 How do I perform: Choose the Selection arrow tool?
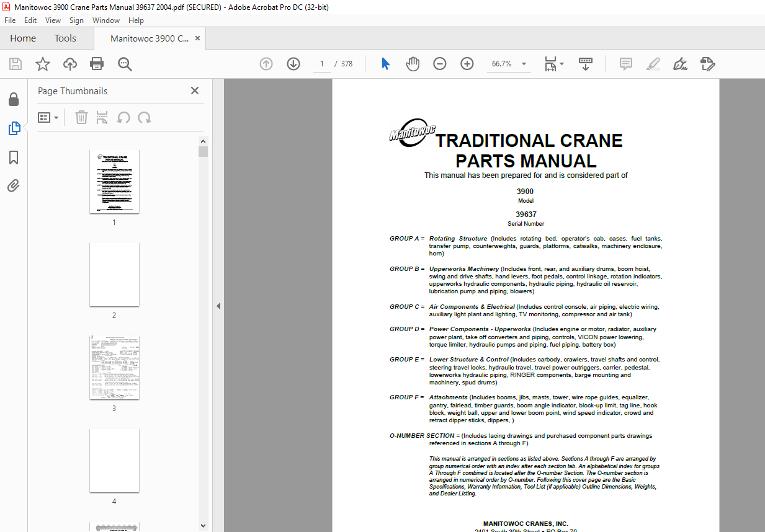click(386, 64)
